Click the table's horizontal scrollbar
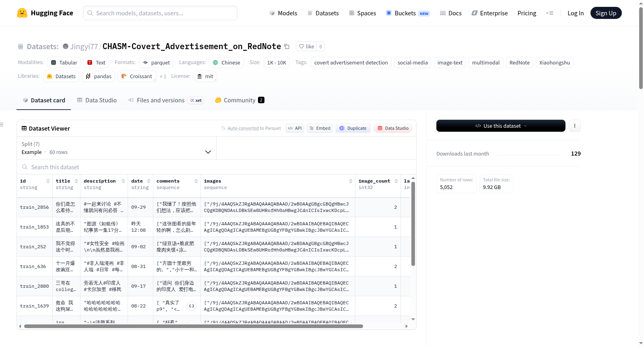The image size is (644, 347). (x=194, y=326)
